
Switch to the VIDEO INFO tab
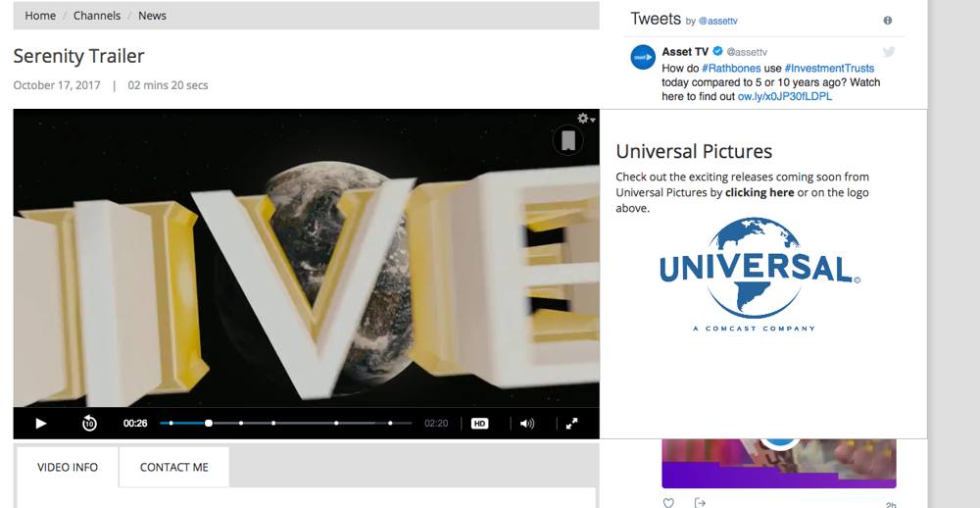point(68,467)
